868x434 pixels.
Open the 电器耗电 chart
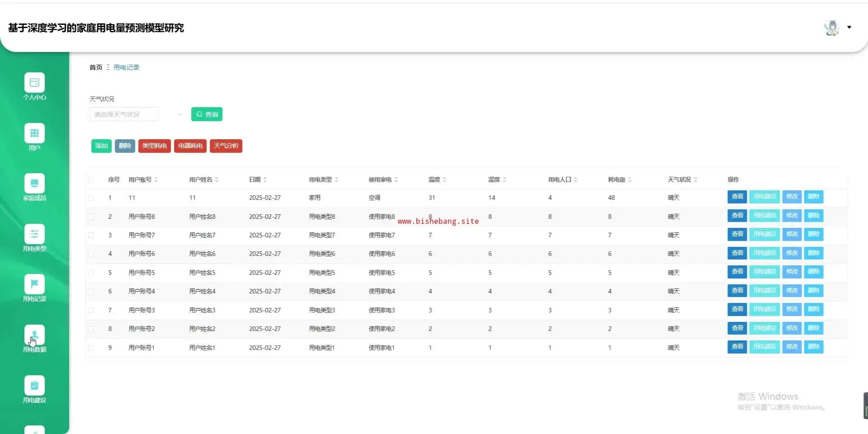(190, 146)
